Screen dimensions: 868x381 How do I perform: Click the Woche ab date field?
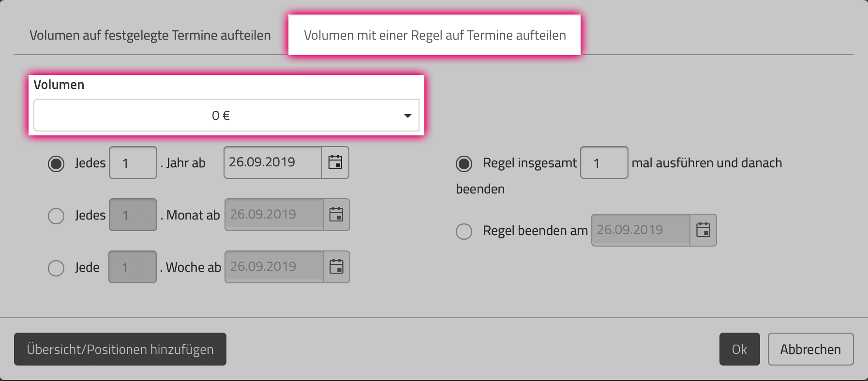point(274,267)
